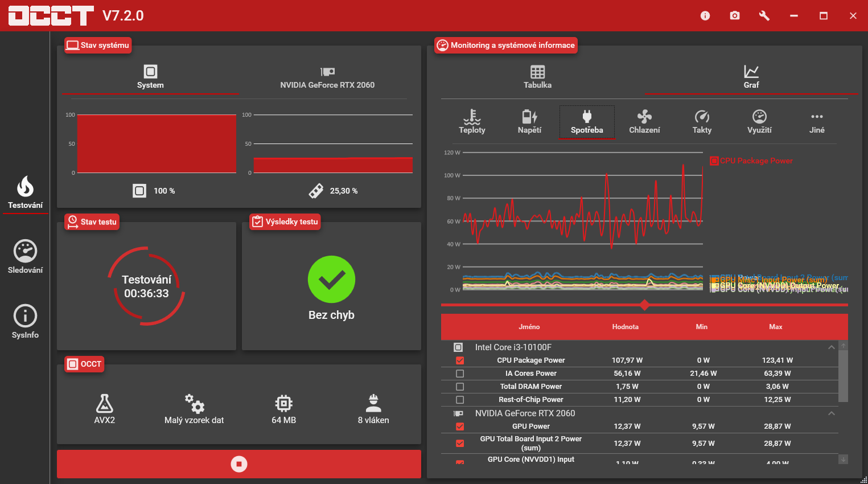The height and width of the screenshot is (484, 868).
Task: Click the GPU Power row value 12,37 W
Action: click(x=627, y=426)
